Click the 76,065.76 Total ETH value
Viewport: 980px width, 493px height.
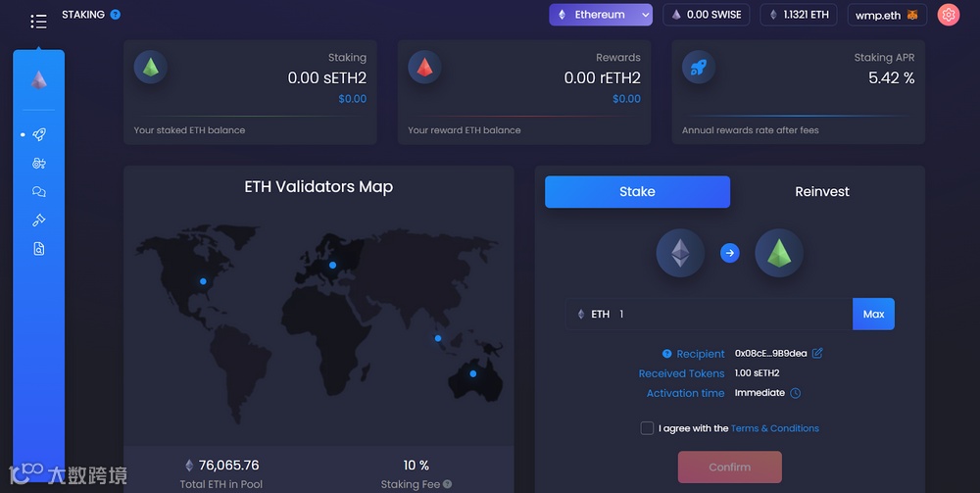[x=228, y=465]
